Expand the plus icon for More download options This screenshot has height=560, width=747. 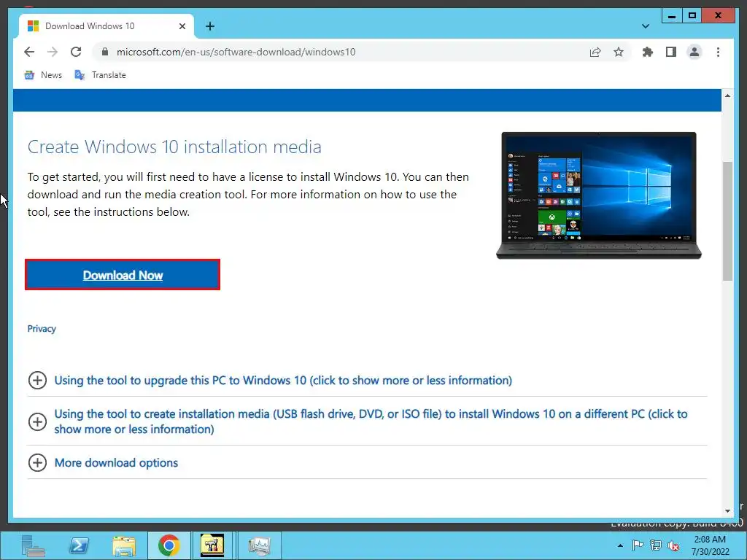click(x=38, y=462)
